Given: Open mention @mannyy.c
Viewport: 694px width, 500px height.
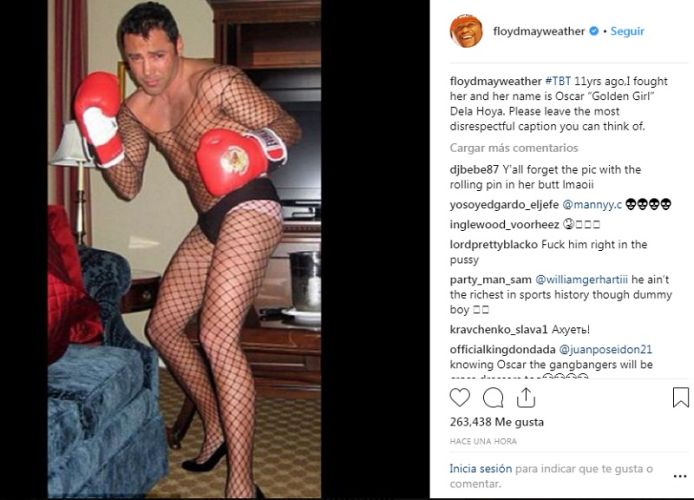Looking at the screenshot, I should point(592,204).
